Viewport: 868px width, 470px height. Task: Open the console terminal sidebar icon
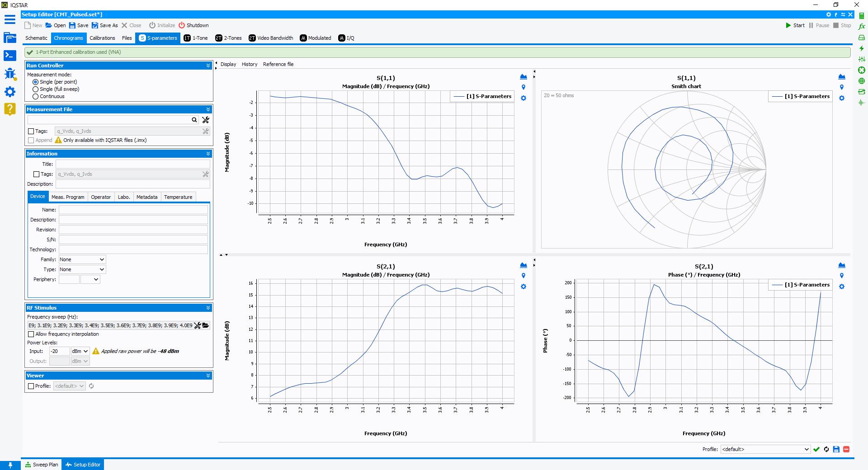(10, 56)
